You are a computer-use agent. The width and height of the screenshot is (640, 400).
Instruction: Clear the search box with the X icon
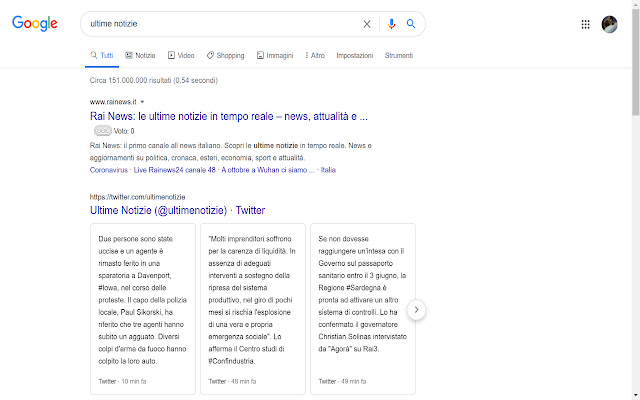(x=367, y=24)
